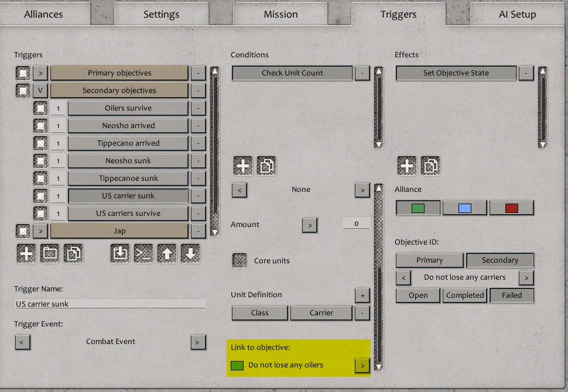Enable the Core units checkbox
The width and height of the screenshot is (568, 392).
coord(239,260)
